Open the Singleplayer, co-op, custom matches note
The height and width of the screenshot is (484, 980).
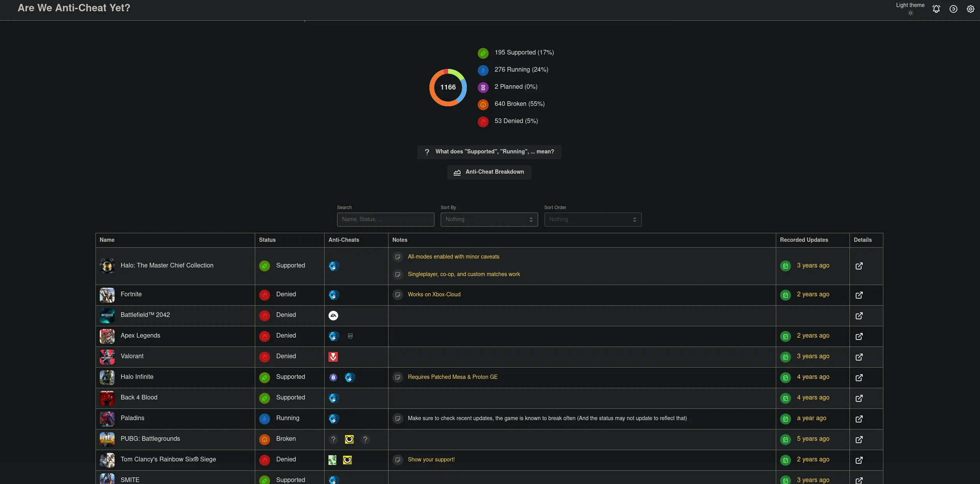tap(464, 275)
